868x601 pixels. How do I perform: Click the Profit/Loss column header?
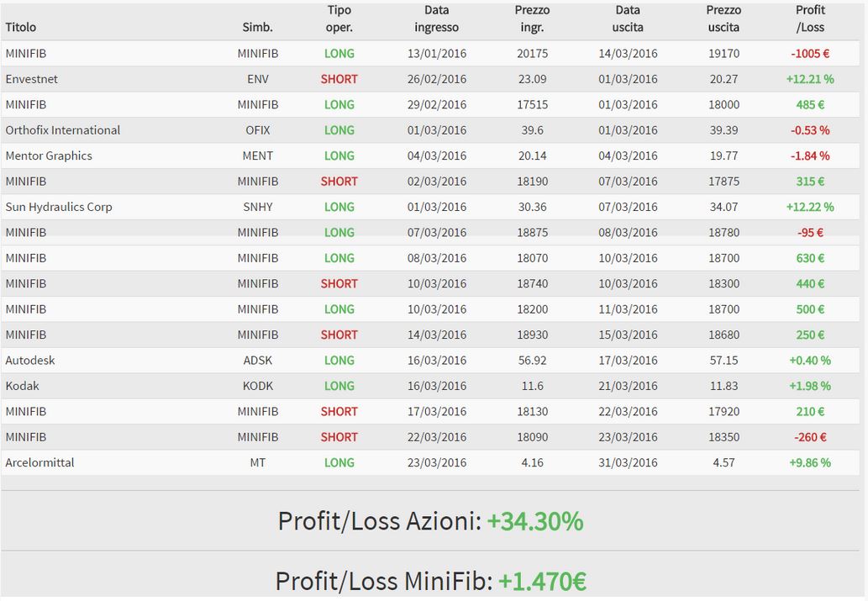coord(810,18)
